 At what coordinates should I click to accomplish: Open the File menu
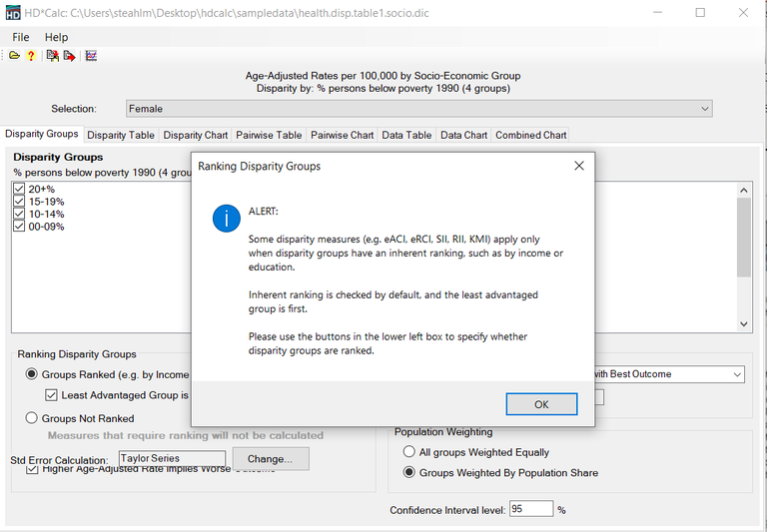(x=21, y=37)
